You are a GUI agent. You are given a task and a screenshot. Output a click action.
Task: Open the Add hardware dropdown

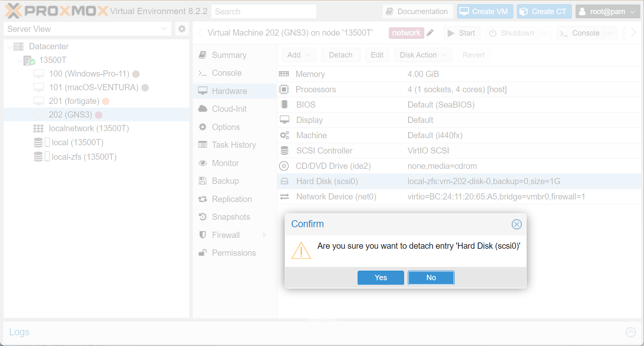[299, 55]
